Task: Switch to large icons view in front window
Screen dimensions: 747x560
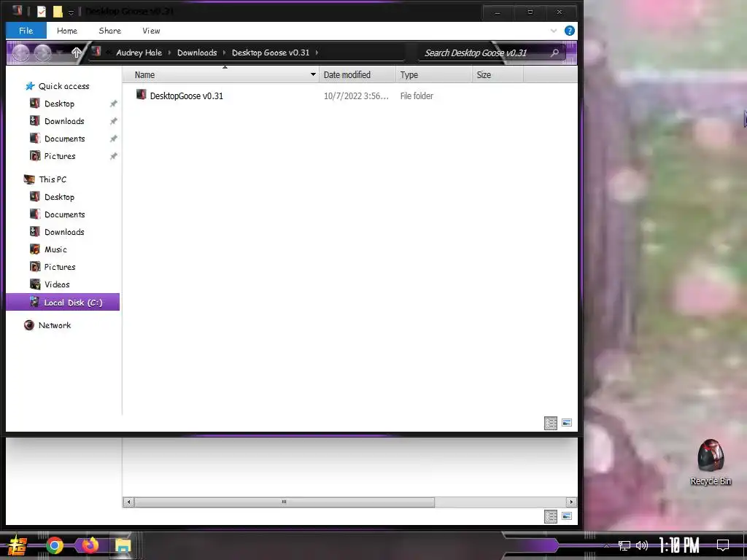Action: coord(567,423)
